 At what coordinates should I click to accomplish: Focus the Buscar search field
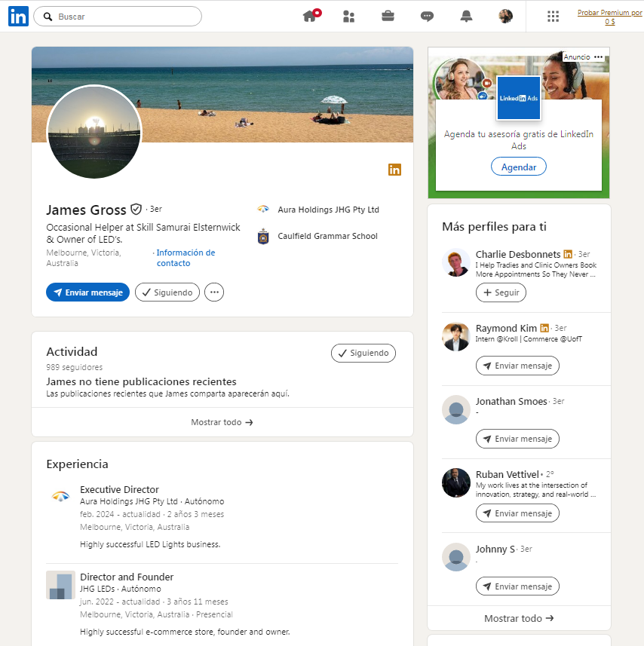118,17
